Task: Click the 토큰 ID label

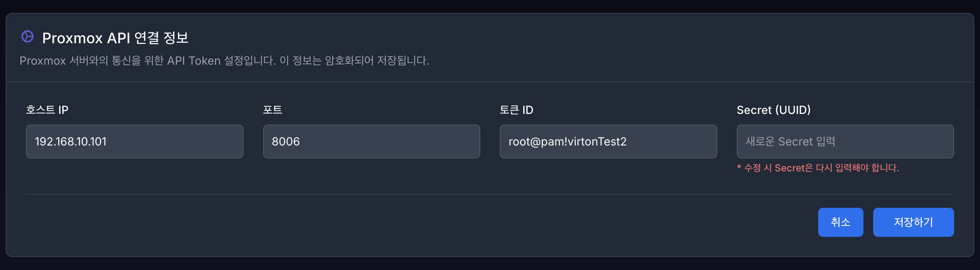Action: pyautogui.click(x=517, y=109)
